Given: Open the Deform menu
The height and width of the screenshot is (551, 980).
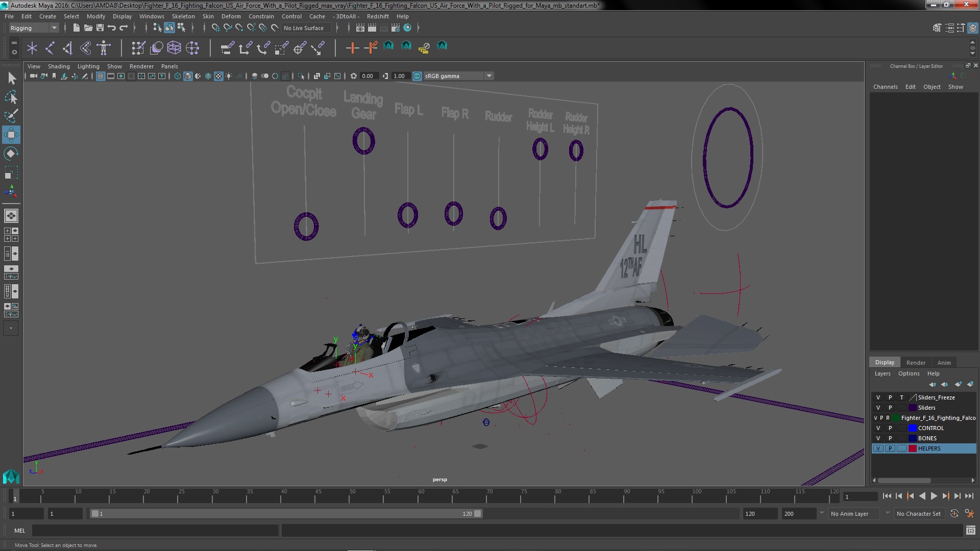Looking at the screenshot, I should [x=231, y=16].
